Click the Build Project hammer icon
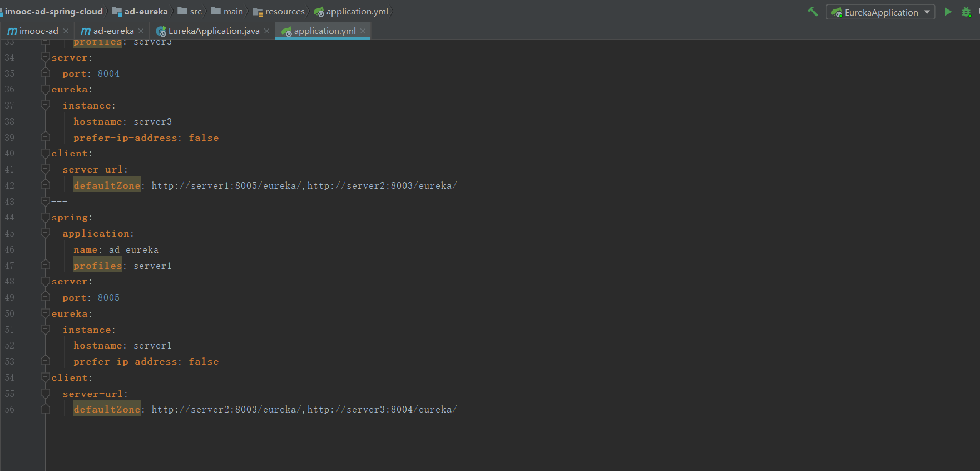This screenshot has height=471, width=980. pos(813,12)
